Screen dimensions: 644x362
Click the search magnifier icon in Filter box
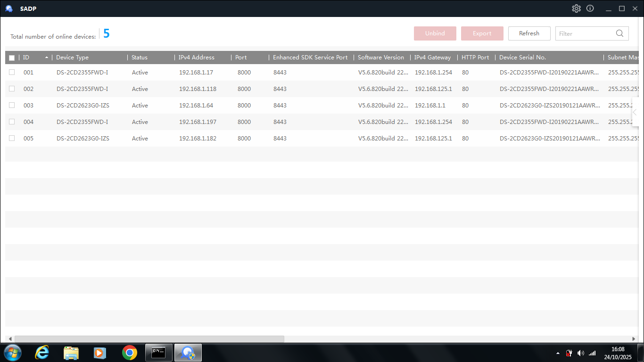[x=620, y=33]
